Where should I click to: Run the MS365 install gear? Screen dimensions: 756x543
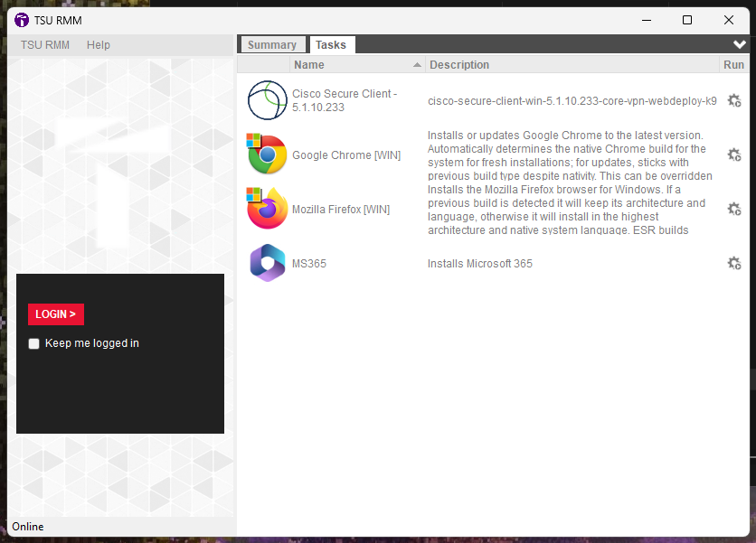click(x=733, y=263)
